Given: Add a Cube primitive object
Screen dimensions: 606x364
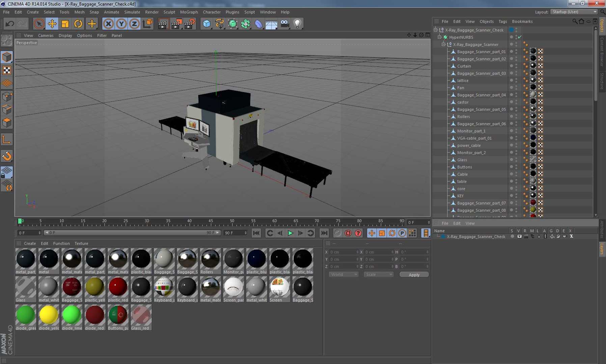Looking at the screenshot, I should [x=206, y=24].
